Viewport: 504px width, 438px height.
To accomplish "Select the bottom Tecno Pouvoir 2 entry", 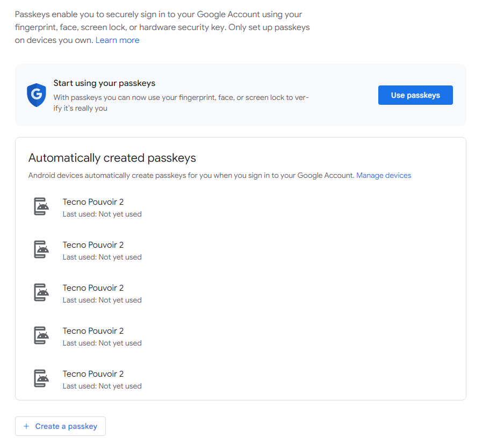I will pyautogui.click(x=93, y=374).
